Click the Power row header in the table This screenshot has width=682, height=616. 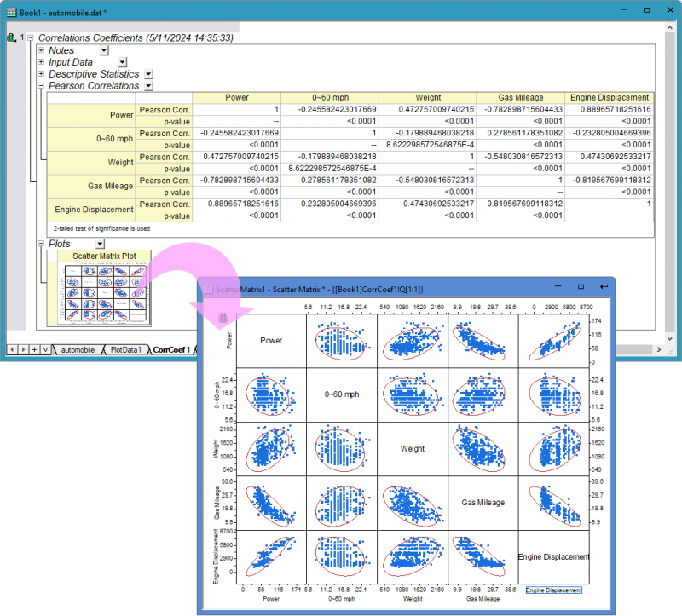click(x=91, y=115)
